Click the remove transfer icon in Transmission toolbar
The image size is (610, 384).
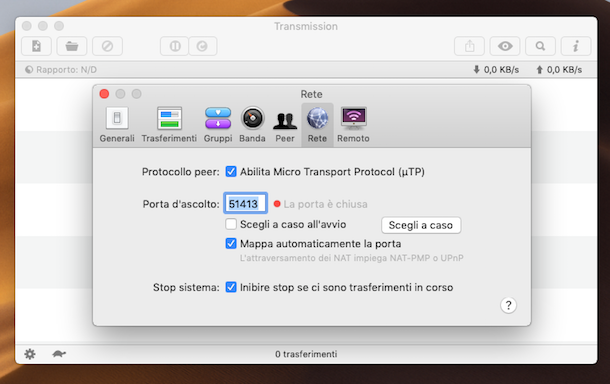[x=107, y=46]
